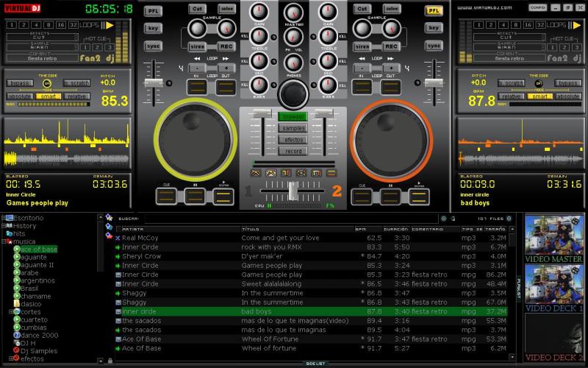Sync the left deck tempo
Viewport: 588px width, 368px height.
153,46
